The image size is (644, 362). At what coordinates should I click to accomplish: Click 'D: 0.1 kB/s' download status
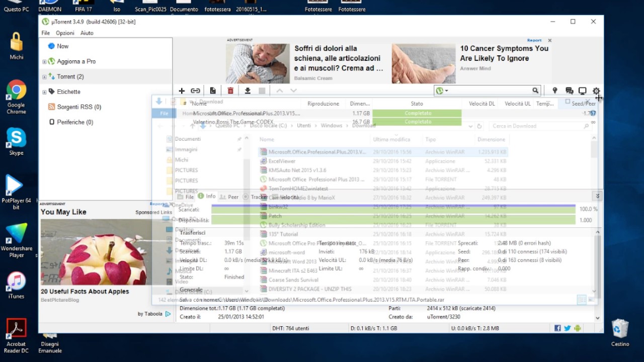(x=374, y=328)
